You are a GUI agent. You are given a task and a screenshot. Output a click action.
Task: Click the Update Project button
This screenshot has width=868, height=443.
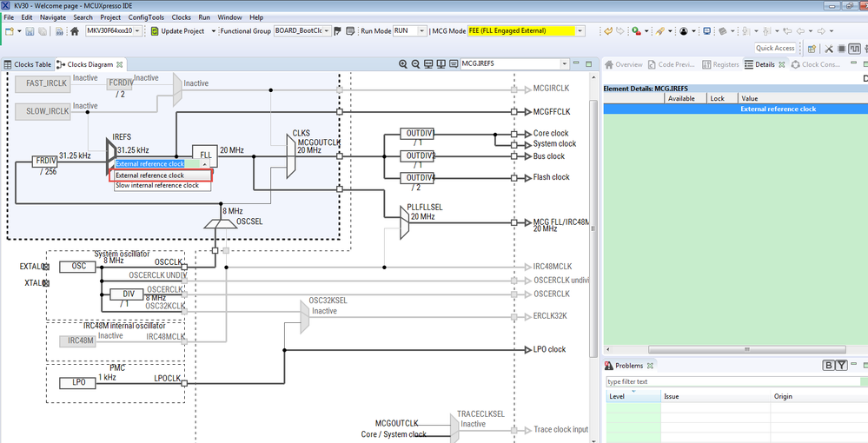click(x=177, y=31)
